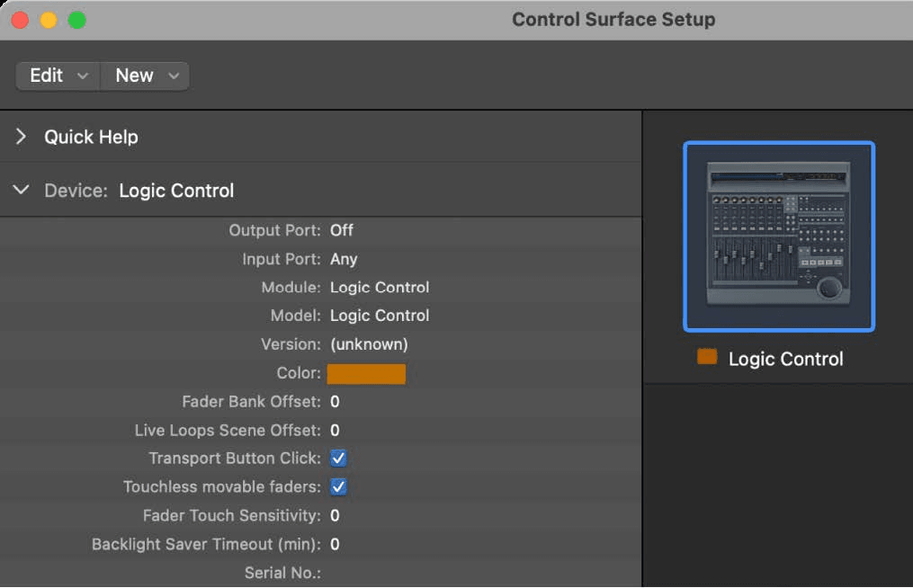Click the Fader Bank Offset: label
913x588 pixels.
pos(252,402)
